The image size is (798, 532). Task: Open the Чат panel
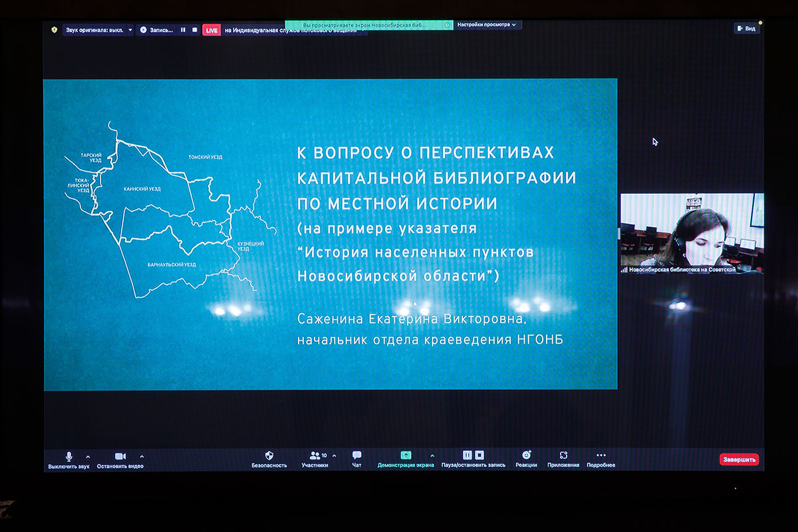click(x=356, y=456)
